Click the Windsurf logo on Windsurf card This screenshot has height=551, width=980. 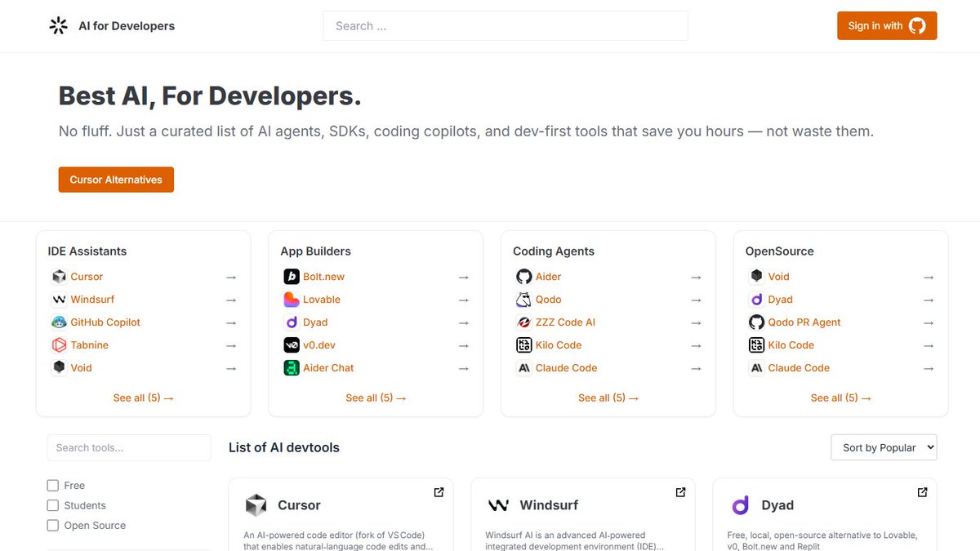498,505
